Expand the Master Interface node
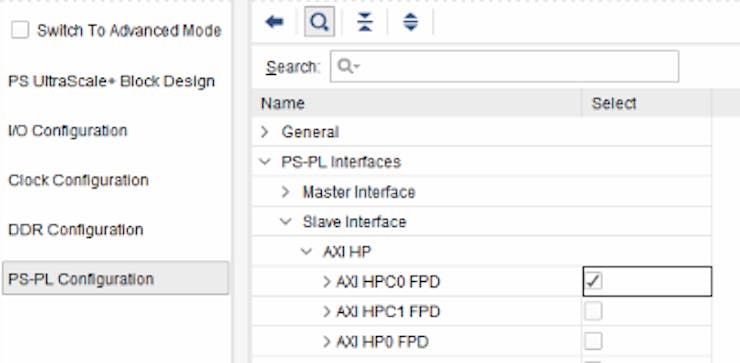The width and height of the screenshot is (740, 363). 286,192
